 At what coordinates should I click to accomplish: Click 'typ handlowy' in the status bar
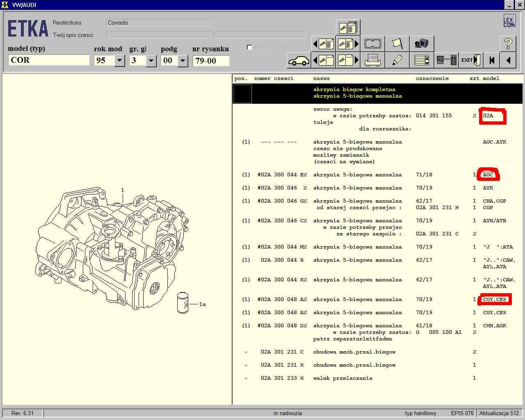420,413
